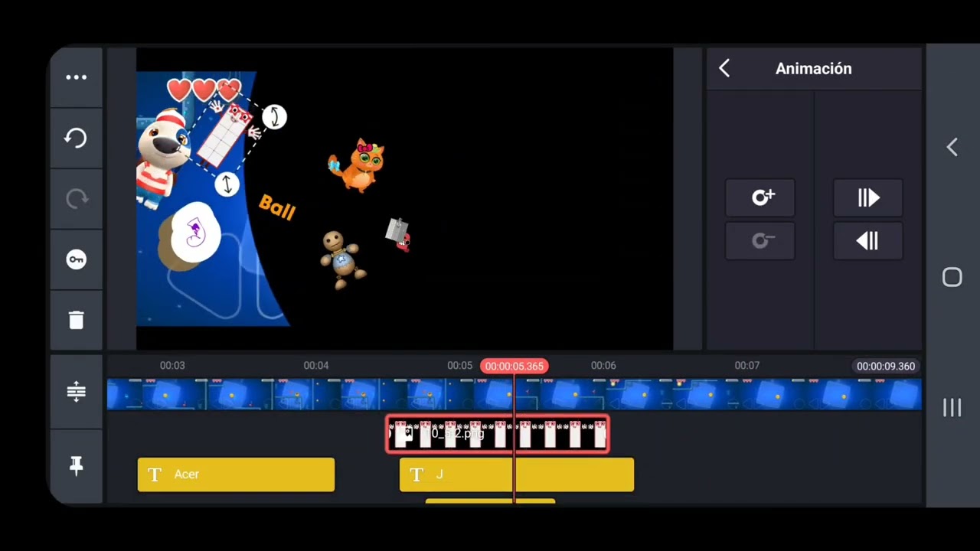Select the brown ragdoll figure in preview
980x551 pixels.
(x=341, y=259)
